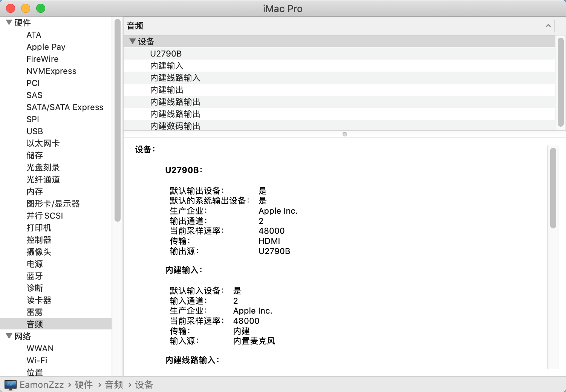The height and width of the screenshot is (392, 566).
Task: Open the 储存 section
Action: [x=35, y=155]
